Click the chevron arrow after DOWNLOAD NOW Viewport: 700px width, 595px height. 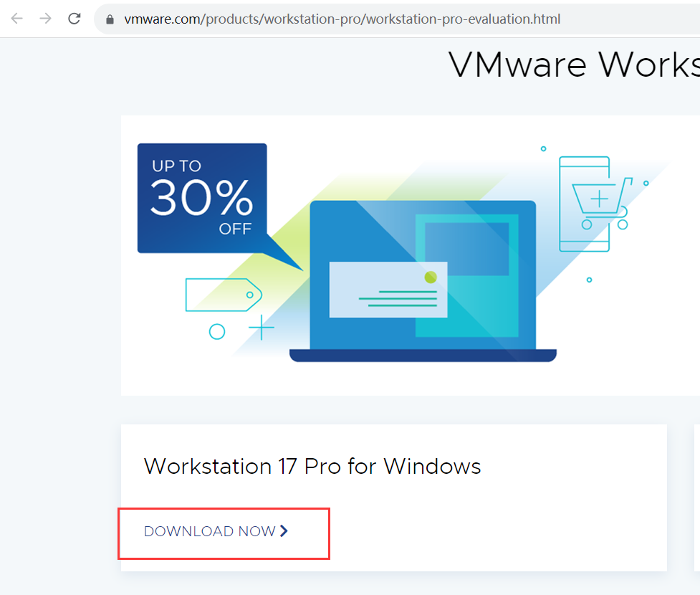(284, 530)
